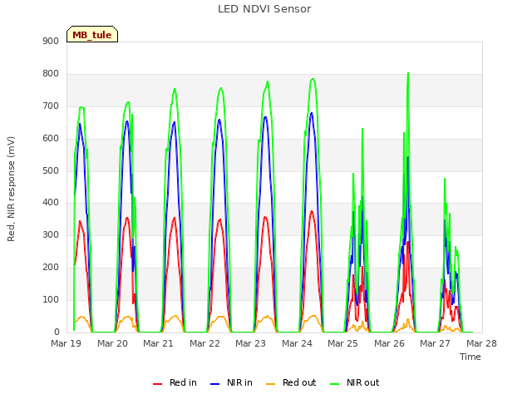Click the Mar 20 x-axis tick label
The height and width of the screenshot is (399, 532).
coord(112,343)
